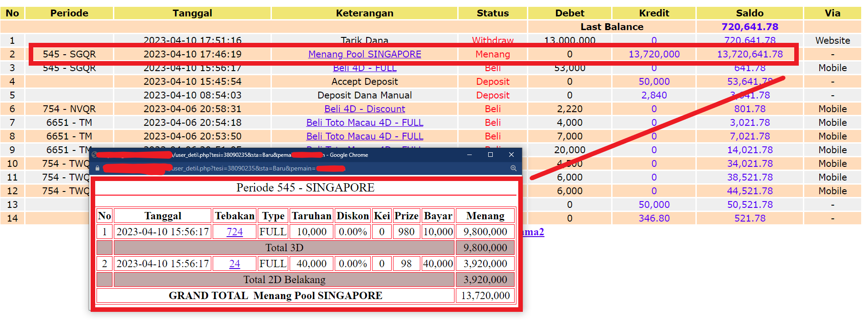Click the Last Balance amount 720,641.78

[x=750, y=27]
